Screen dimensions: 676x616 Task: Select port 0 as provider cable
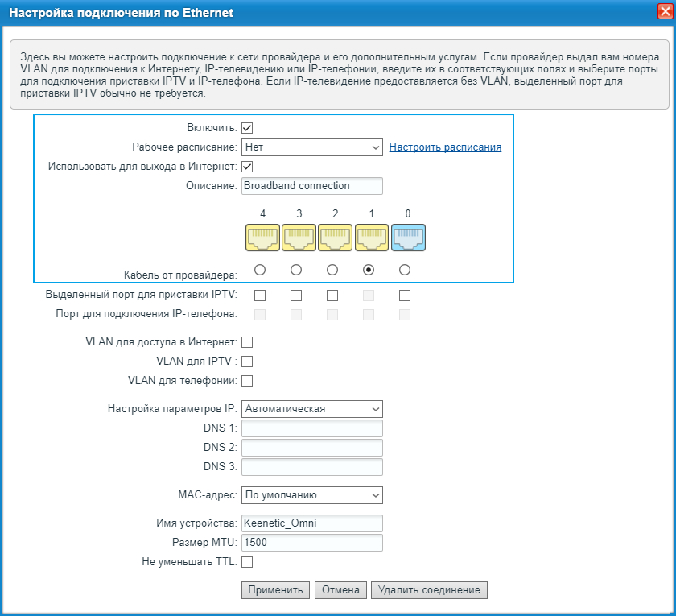coord(405,270)
